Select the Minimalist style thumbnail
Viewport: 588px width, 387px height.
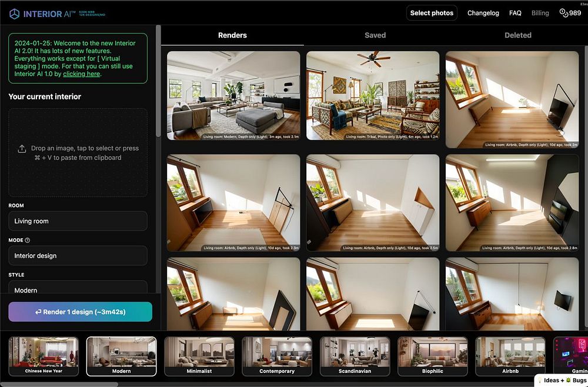(x=199, y=356)
